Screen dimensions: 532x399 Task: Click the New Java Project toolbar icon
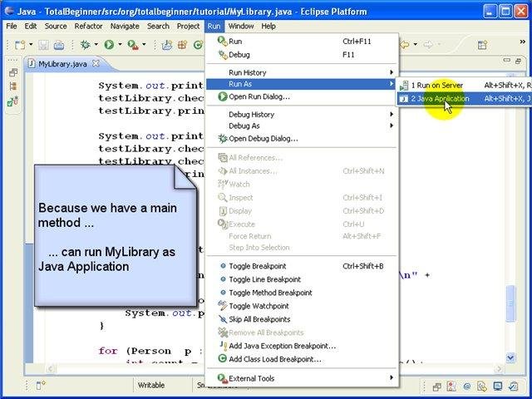166,45
